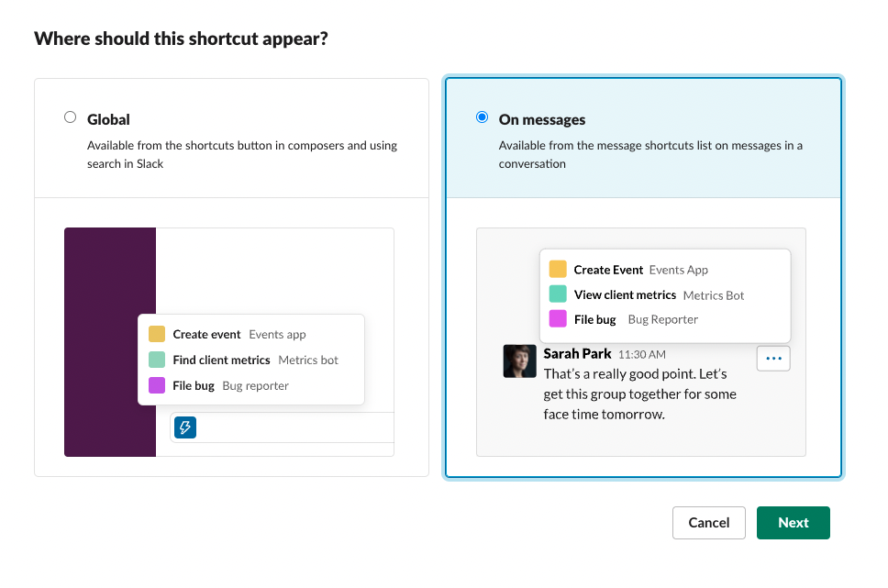Click the teal View client metrics icon
888x588 pixels.
coord(558,294)
